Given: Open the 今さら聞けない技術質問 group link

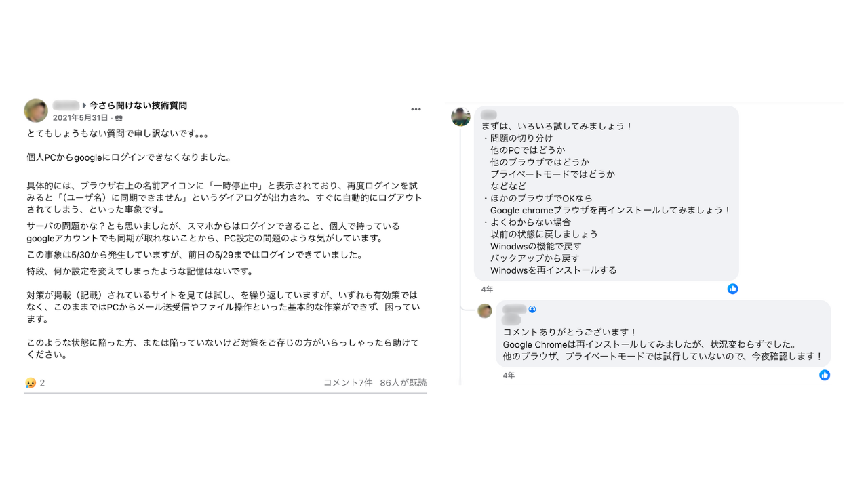Looking at the screenshot, I should tap(138, 105).
